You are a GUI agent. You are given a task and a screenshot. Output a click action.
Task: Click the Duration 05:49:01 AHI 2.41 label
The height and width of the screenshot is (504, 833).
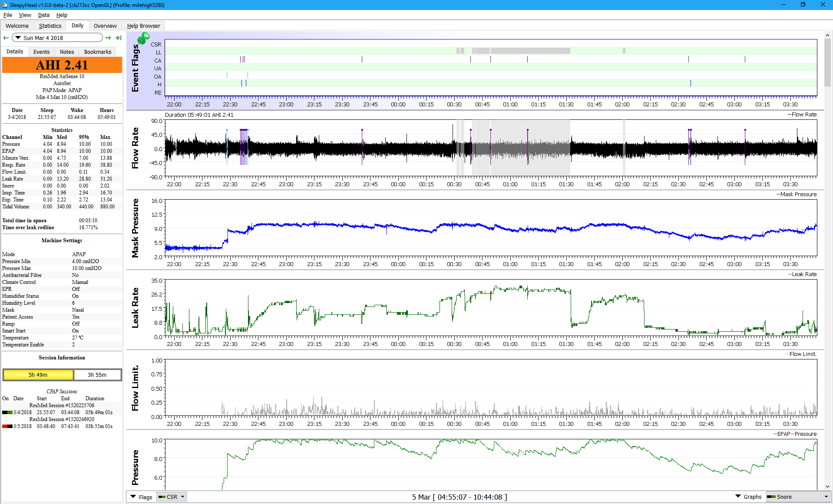point(199,115)
